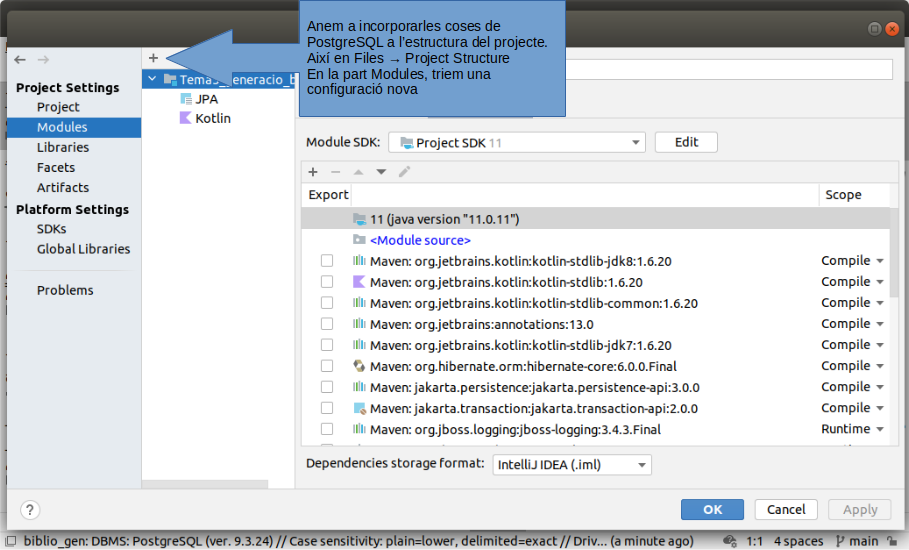Change scope of kotlin-stdlib:1.6.20 dependency
The height and width of the screenshot is (550, 909).
click(x=852, y=282)
